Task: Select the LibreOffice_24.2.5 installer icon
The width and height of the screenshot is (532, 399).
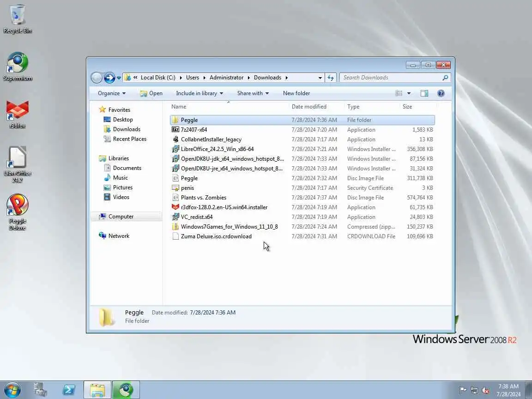Action: pos(175,149)
